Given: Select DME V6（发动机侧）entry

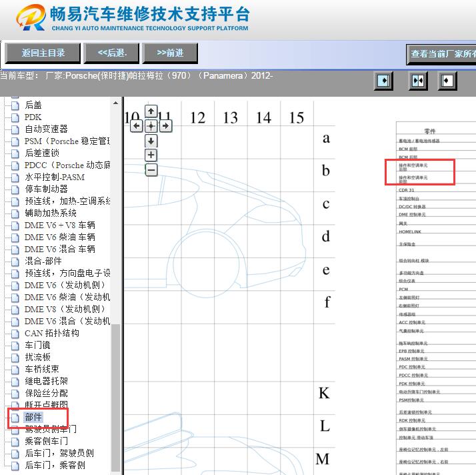Looking at the screenshot, I should 65,285.
